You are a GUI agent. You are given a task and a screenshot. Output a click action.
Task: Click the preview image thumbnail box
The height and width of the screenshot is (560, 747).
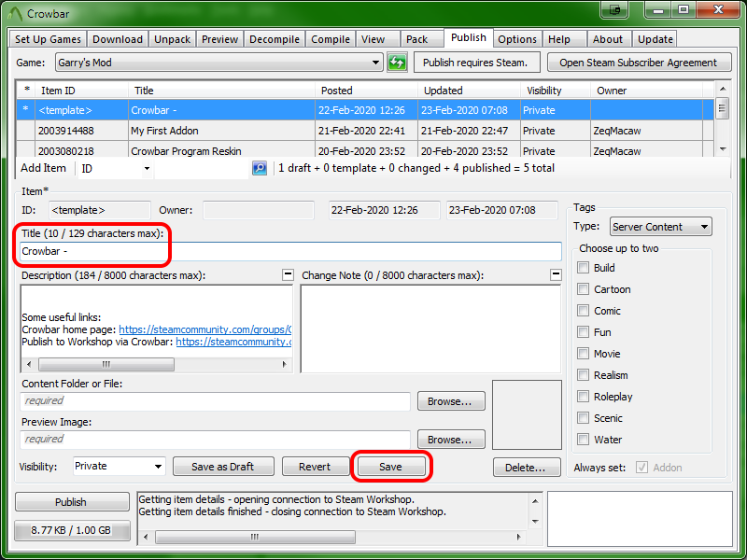[527, 414]
